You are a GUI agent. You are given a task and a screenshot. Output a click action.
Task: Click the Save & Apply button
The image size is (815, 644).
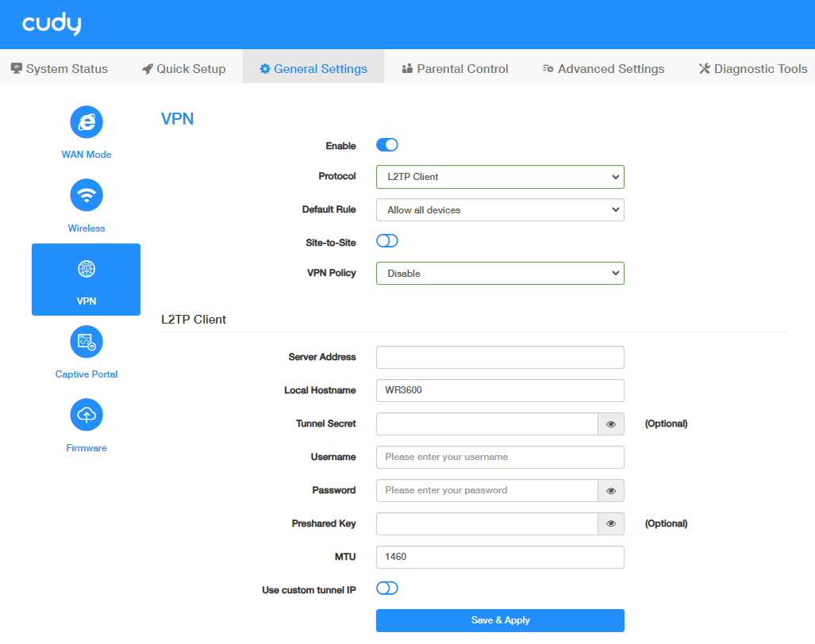click(x=500, y=620)
